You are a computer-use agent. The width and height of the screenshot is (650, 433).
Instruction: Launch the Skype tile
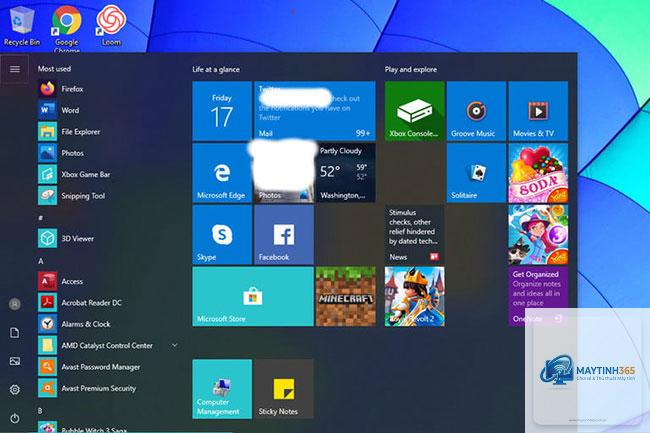point(222,235)
